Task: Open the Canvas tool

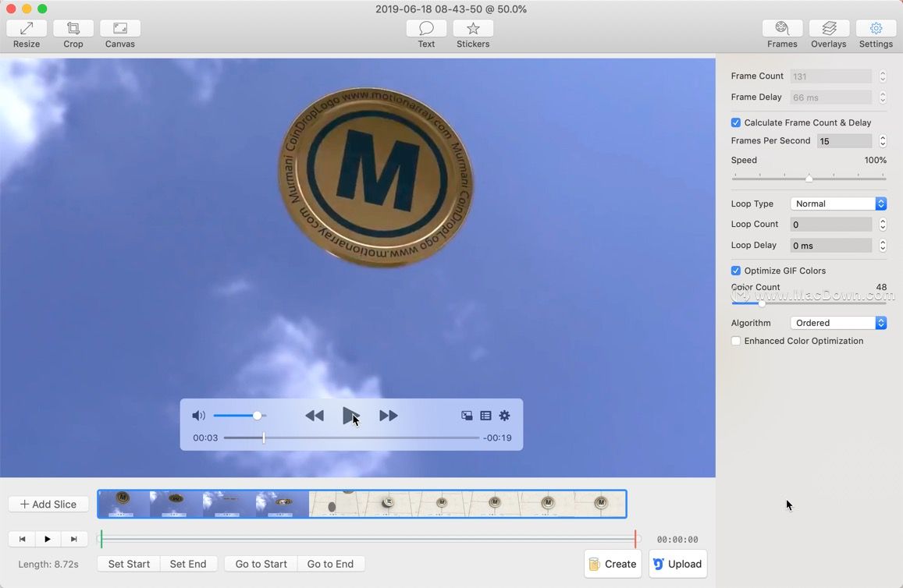Action: [x=119, y=29]
